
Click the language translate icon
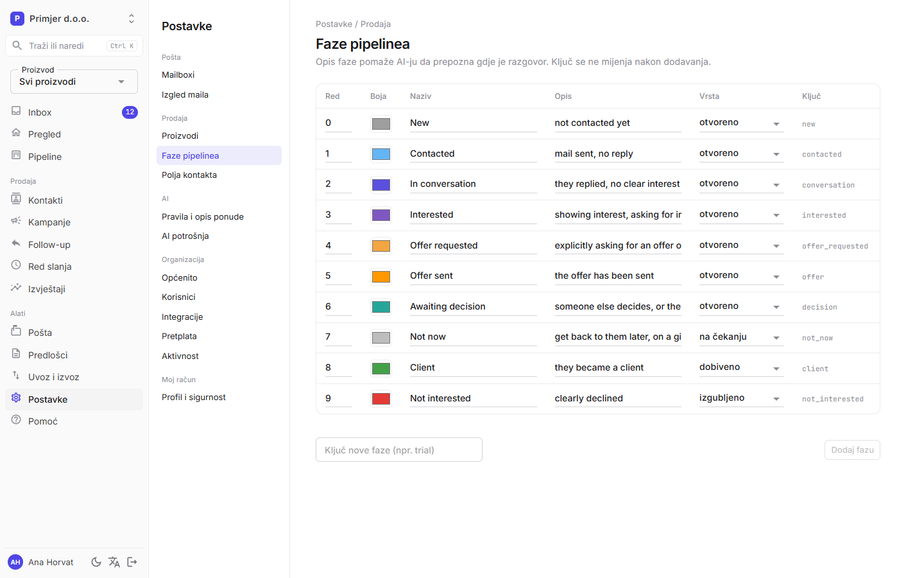point(114,562)
